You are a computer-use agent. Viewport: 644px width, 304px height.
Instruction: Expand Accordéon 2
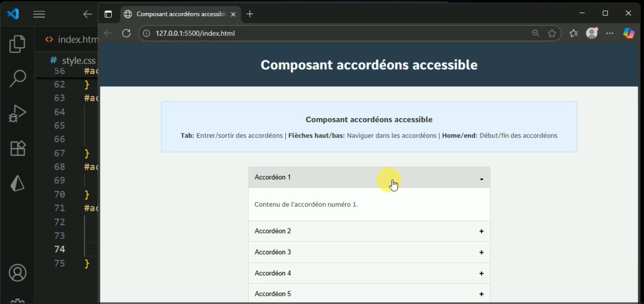coord(369,231)
